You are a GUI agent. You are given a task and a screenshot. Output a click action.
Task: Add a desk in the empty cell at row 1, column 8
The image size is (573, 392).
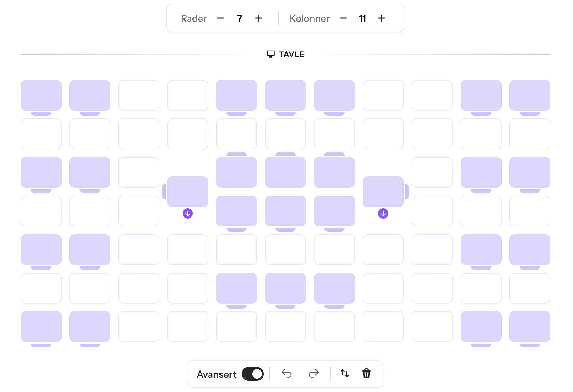(x=383, y=95)
